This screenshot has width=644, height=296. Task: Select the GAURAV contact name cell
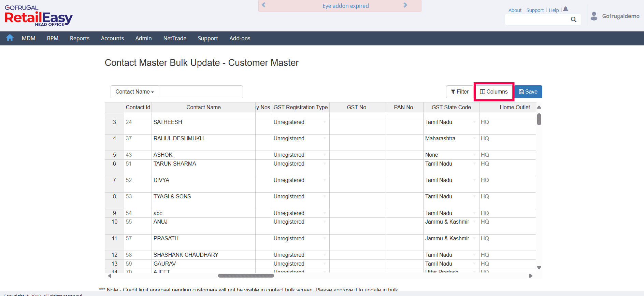tap(203, 264)
